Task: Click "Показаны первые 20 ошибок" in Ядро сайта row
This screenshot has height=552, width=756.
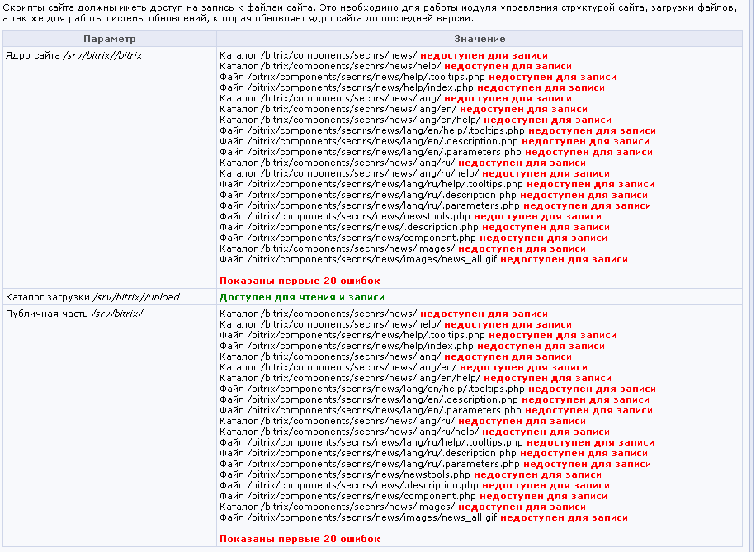Action: tap(300, 281)
